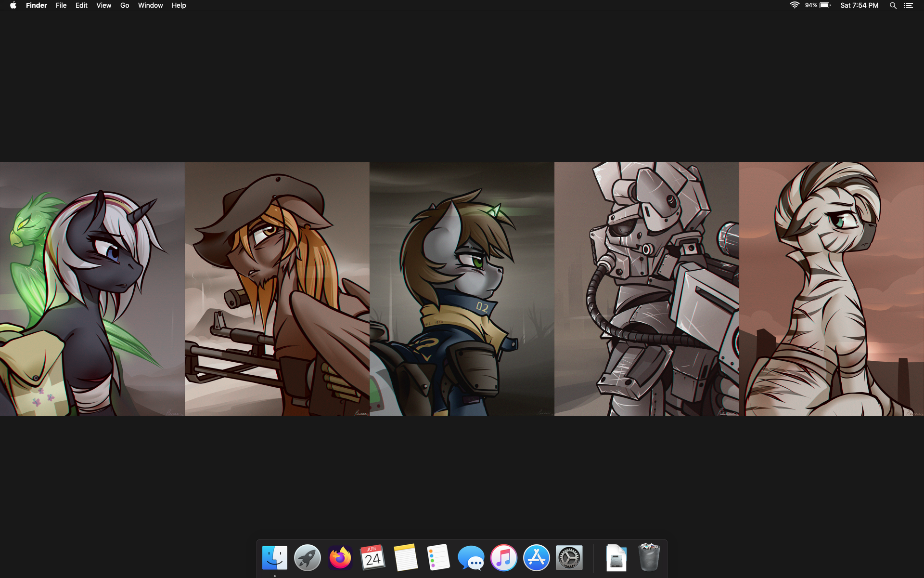Open Reminders app from the Dock

pyautogui.click(x=438, y=558)
